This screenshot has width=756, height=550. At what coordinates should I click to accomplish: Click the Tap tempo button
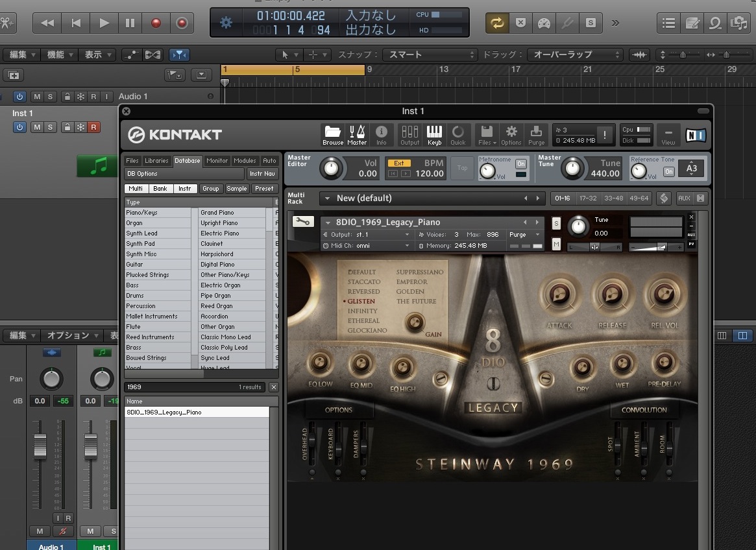463,168
